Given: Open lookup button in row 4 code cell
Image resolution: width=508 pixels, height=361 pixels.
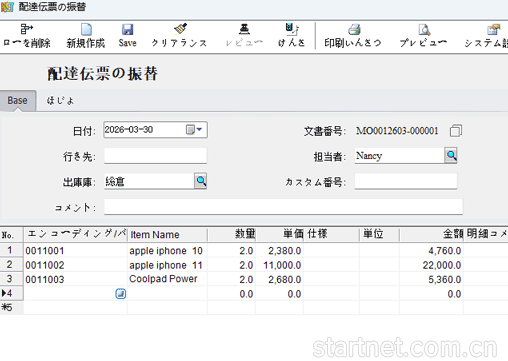Looking at the screenshot, I should pos(121,294).
